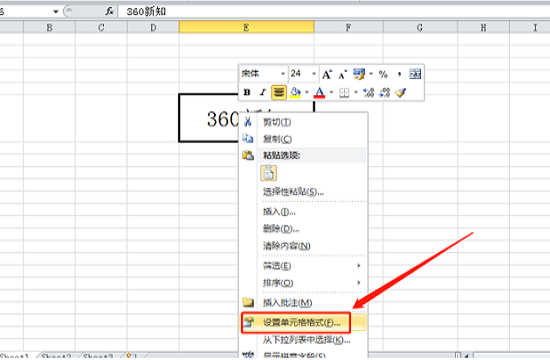Apply comma style in mini toolbar
Viewport: 550px width, 360px height.
point(399,74)
